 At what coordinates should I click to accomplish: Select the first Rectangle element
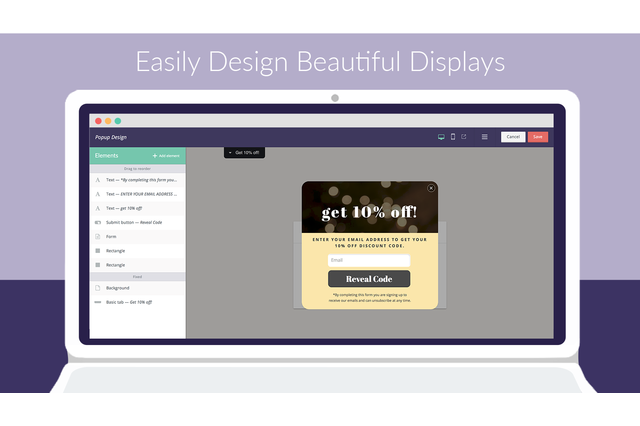pyautogui.click(x=115, y=250)
